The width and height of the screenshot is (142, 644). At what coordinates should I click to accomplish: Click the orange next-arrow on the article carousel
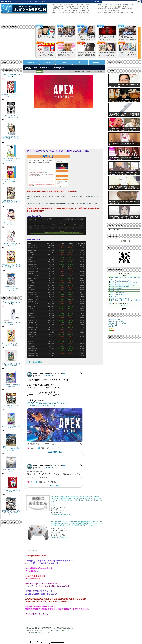139,43
